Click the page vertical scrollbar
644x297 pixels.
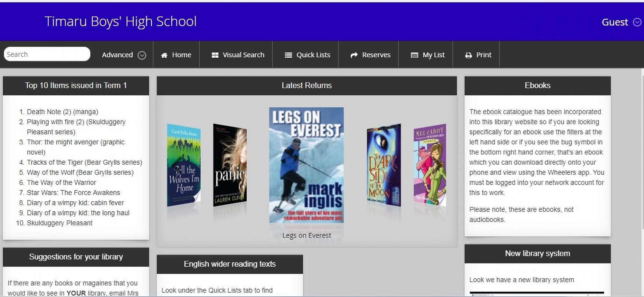pyautogui.click(x=642, y=161)
